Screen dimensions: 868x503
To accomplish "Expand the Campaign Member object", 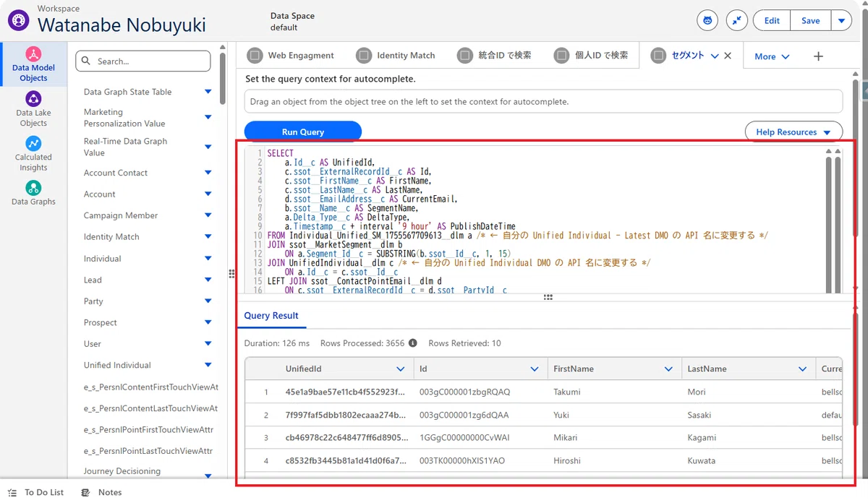I will tap(208, 215).
